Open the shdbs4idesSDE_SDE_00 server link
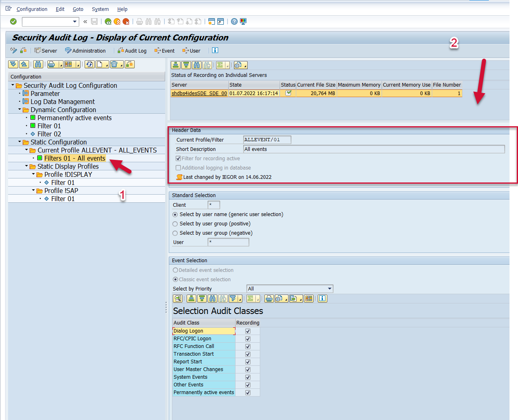This screenshot has width=518, height=420. point(199,93)
